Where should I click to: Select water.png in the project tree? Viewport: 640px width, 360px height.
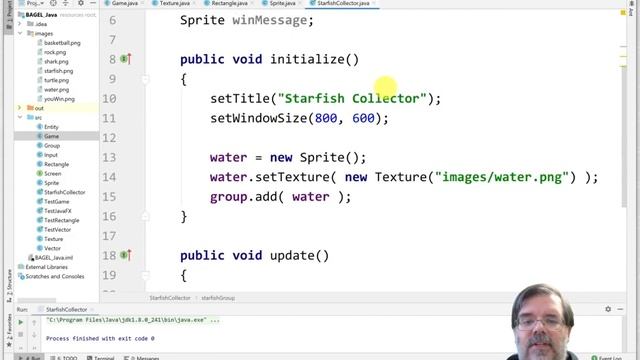click(x=56, y=90)
